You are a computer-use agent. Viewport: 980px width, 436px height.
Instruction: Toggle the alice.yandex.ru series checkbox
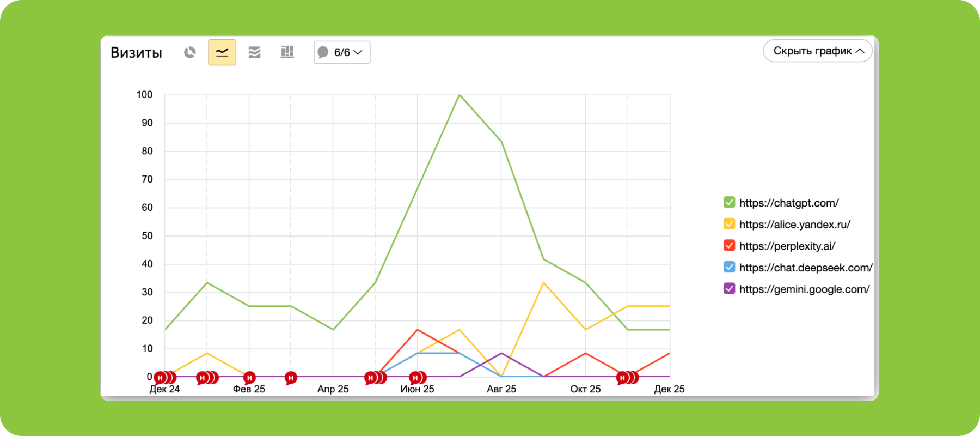point(729,224)
